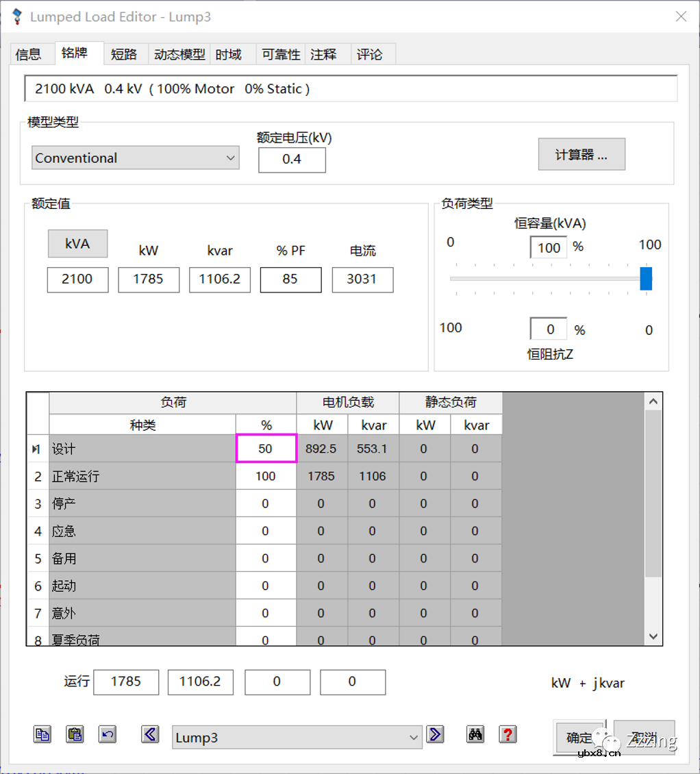Toggle the kVA unit selection button
The width and height of the screenshot is (700, 774).
pos(77,243)
